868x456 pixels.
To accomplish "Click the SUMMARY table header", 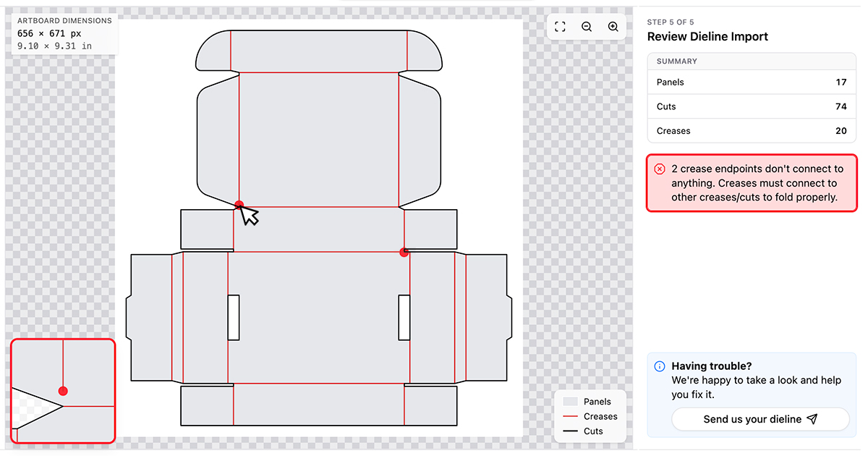I will coord(752,62).
